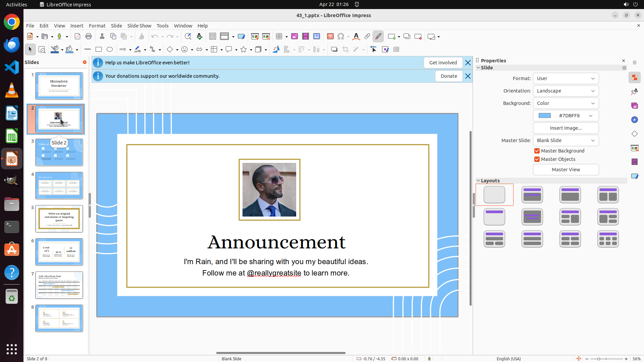This screenshot has height=362, width=644.
Task: Open the Navigator sidebar icon
Action: click(x=634, y=120)
